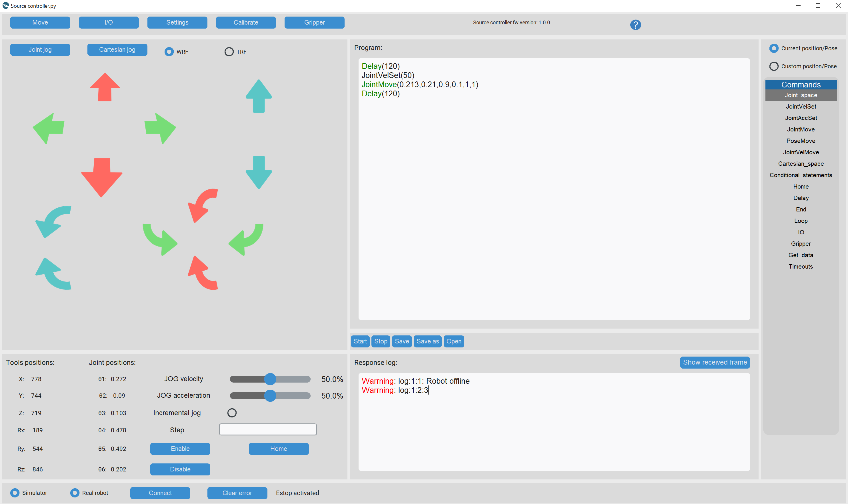Viewport: 848px width, 504px height.
Task: Click the Start program button
Action: coord(360,341)
